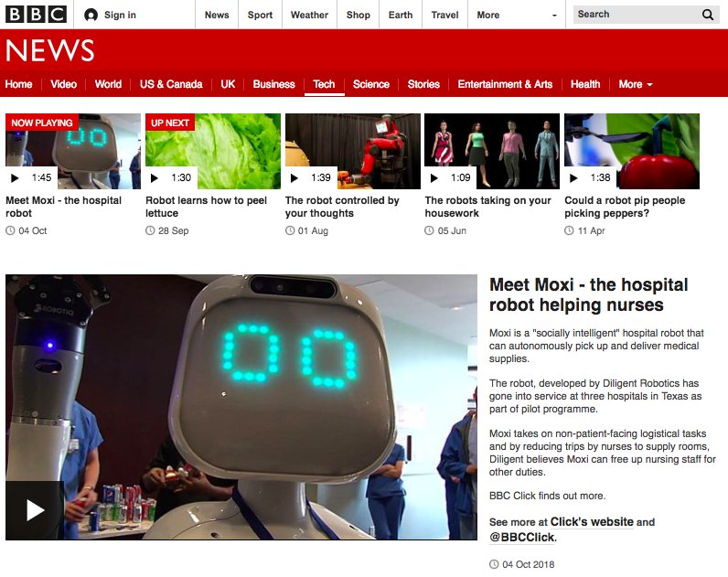Open the US & Canada section
Viewport: 728px width, 577px height.
click(171, 84)
